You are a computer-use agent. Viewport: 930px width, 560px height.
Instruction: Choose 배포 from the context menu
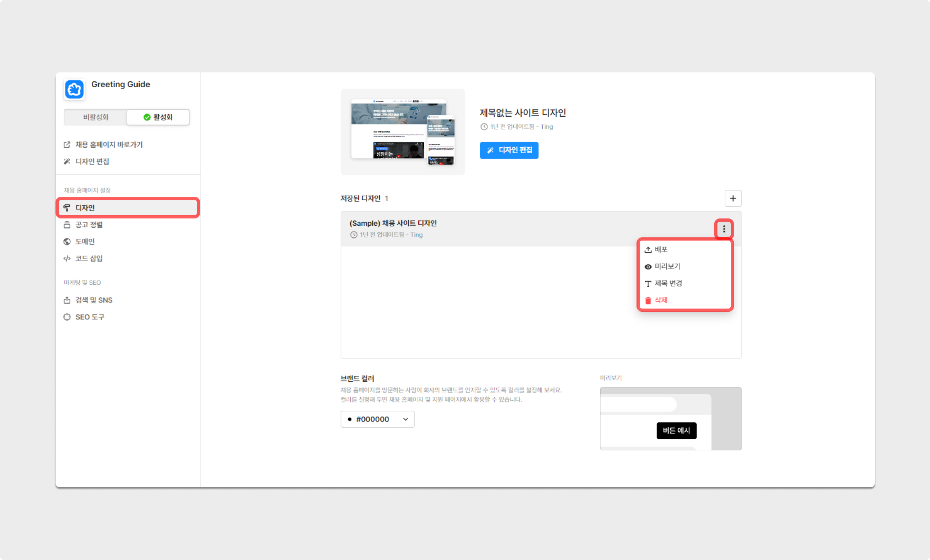[x=661, y=249]
